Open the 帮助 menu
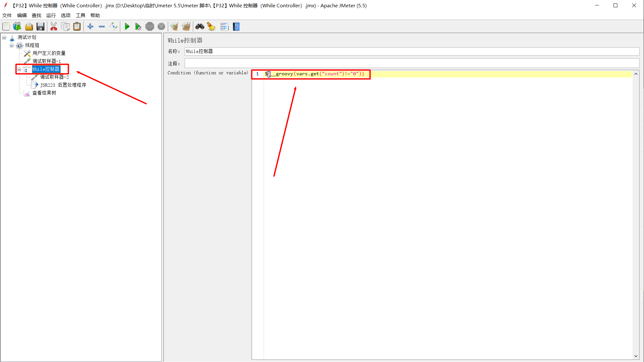The height and width of the screenshot is (362, 644). tap(95, 16)
